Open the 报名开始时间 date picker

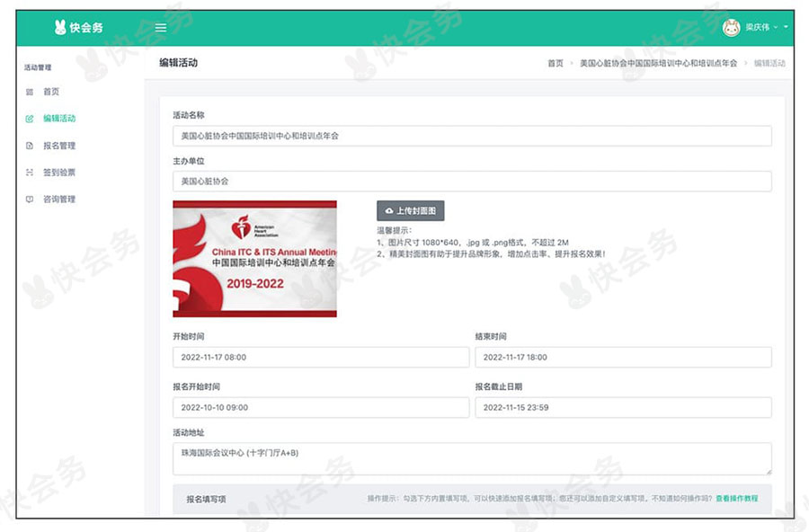[320, 407]
